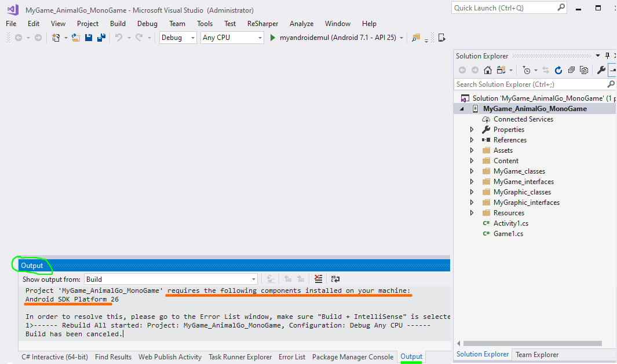Click Save All in the toolbar
The width and height of the screenshot is (617, 364).
pos(101,38)
